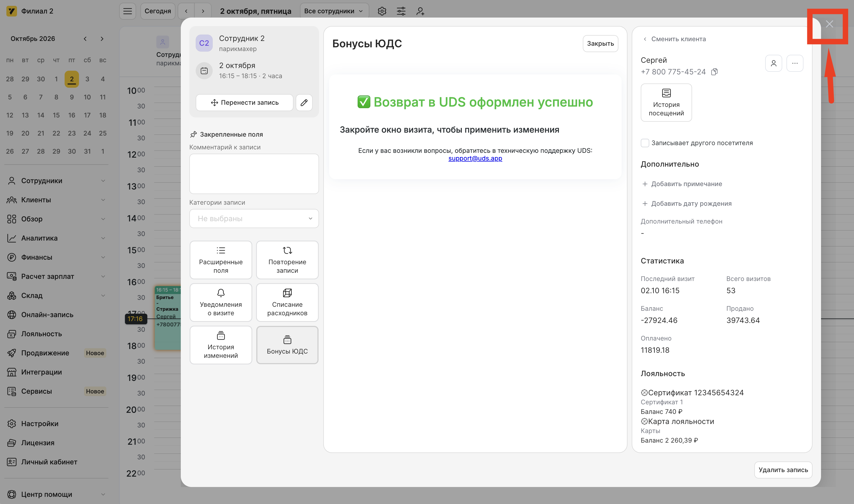Click the add-client person icon in the toolbar
Image resolution: width=854 pixels, height=504 pixels.
point(420,11)
